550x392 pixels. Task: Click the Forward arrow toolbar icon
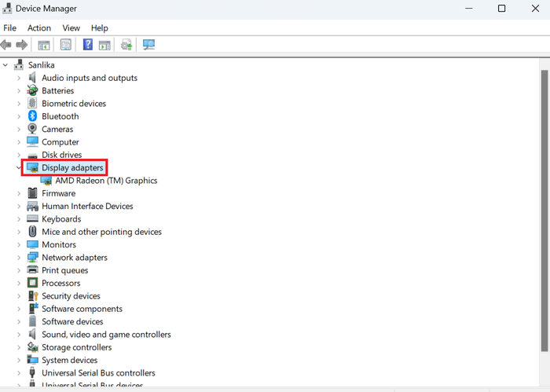point(21,45)
